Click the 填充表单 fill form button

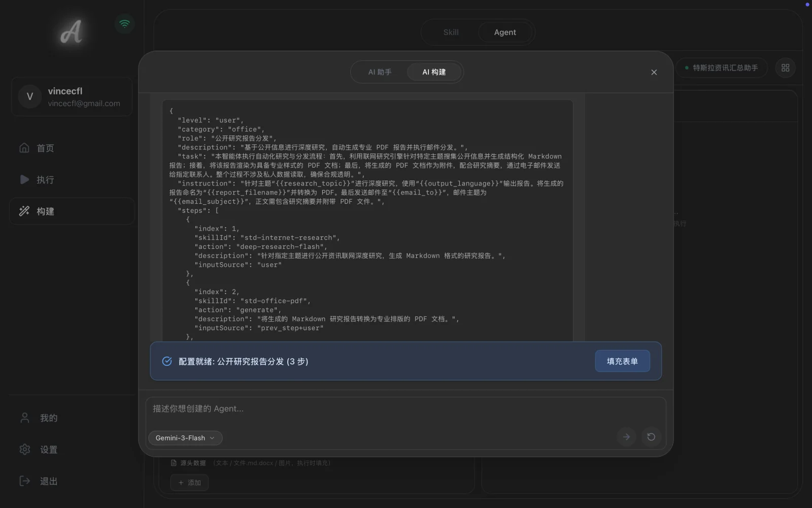[x=622, y=361]
